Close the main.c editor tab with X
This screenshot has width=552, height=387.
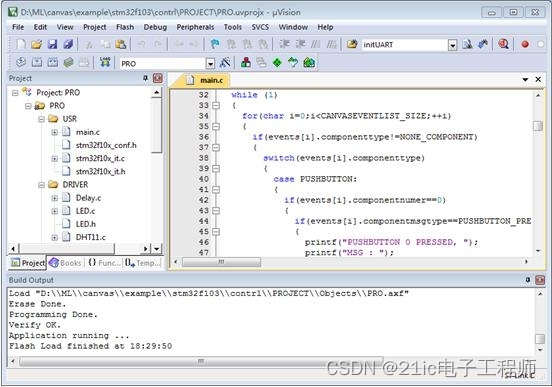click(538, 80)
